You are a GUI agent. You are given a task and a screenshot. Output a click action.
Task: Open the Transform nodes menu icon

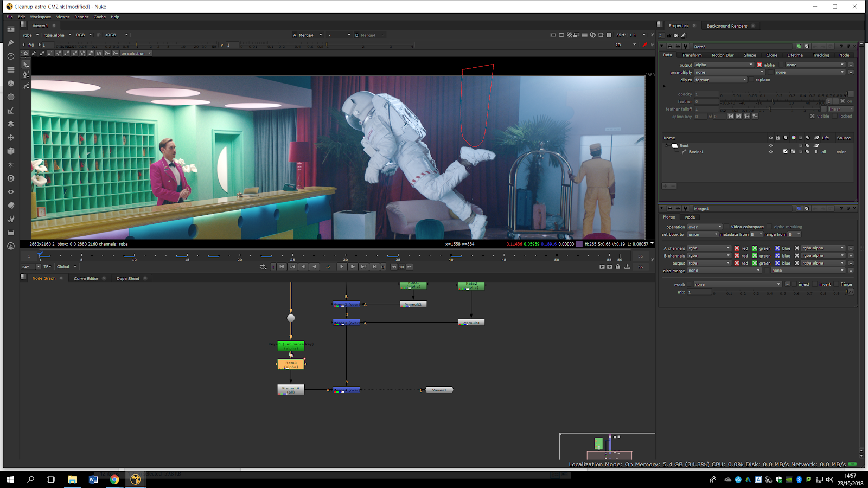(x=11, y=138)
